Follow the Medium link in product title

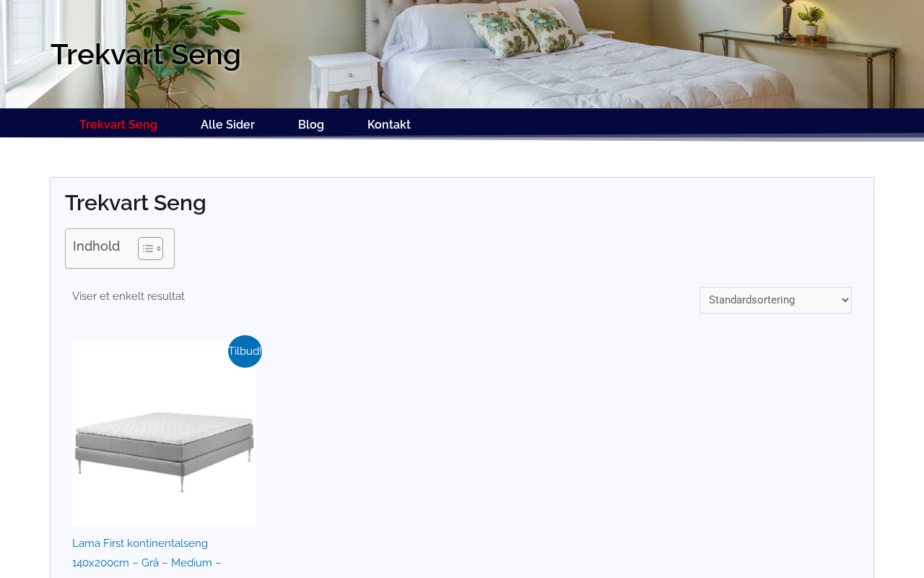pyautogui.click(x=191, y=563)
